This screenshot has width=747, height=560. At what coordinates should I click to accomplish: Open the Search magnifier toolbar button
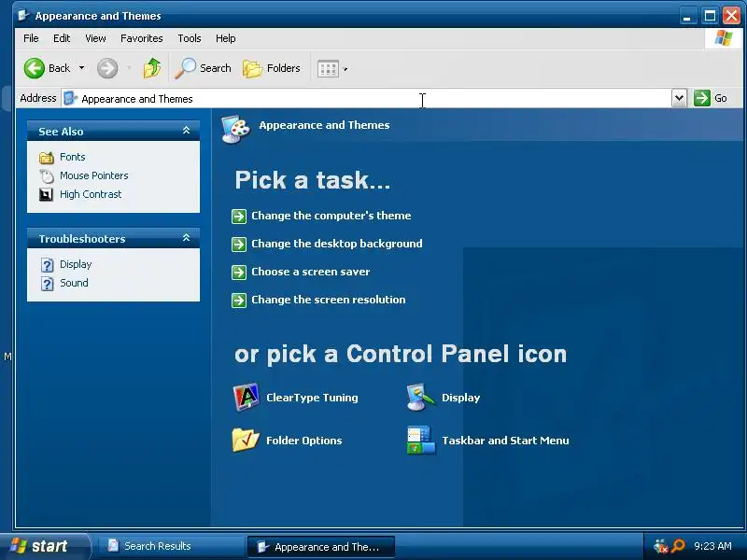point(203,68)
